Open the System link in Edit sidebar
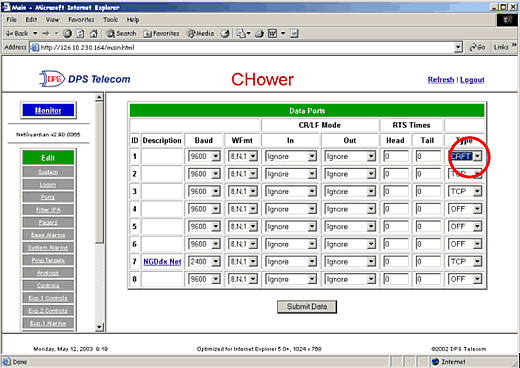Viewport: 520px width, 368px height. [48, 172]
